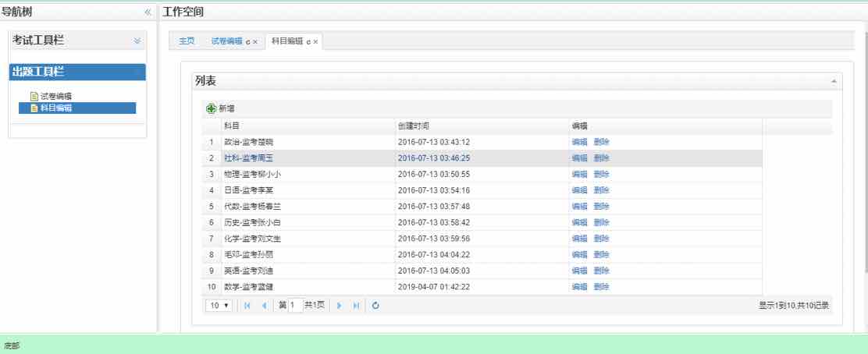The image size is (868, 354).
Task: Close the 科目编辑 tab
Action: 315,42
